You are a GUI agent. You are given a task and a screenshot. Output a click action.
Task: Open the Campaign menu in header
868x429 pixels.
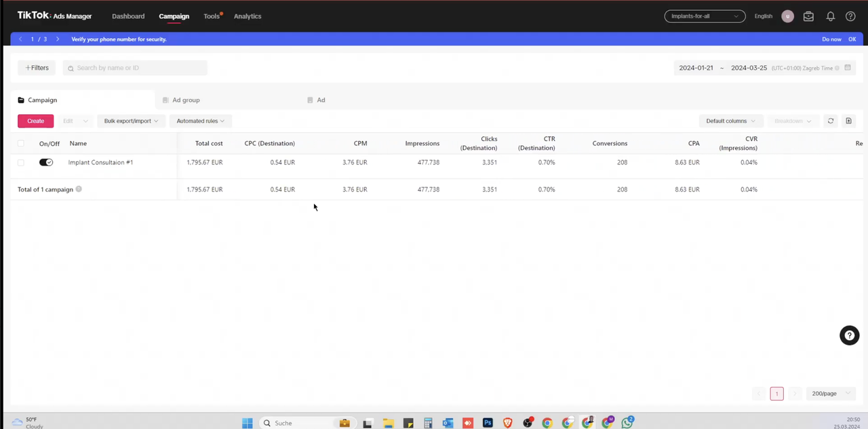click(174, 16)
